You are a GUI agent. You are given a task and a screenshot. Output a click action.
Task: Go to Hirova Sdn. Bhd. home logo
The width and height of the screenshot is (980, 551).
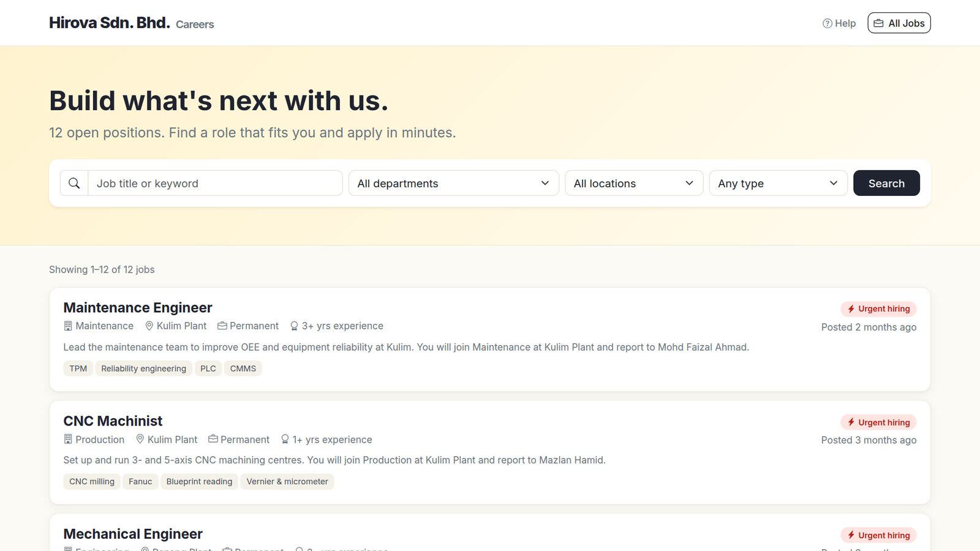pyautogui.click(x=110, y=23)
